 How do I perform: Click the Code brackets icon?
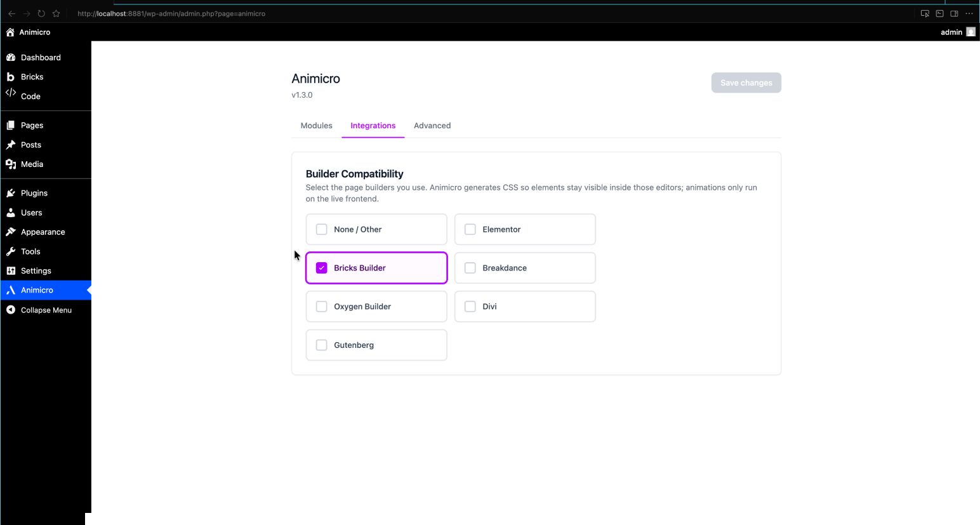11,93
